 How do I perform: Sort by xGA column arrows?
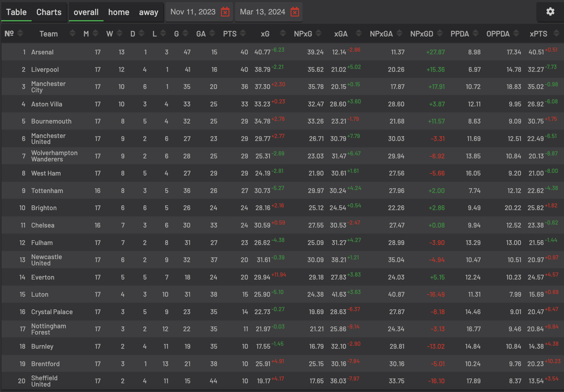pos(359,33)
